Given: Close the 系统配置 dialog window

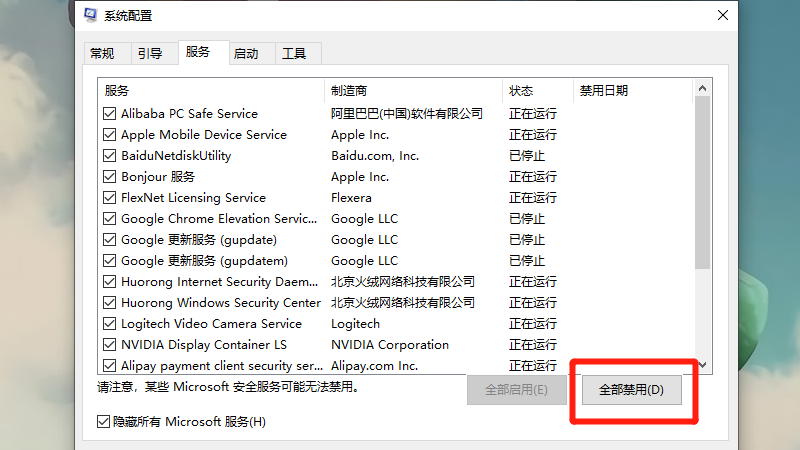Looking at the screenshot, I should (722, 15).
